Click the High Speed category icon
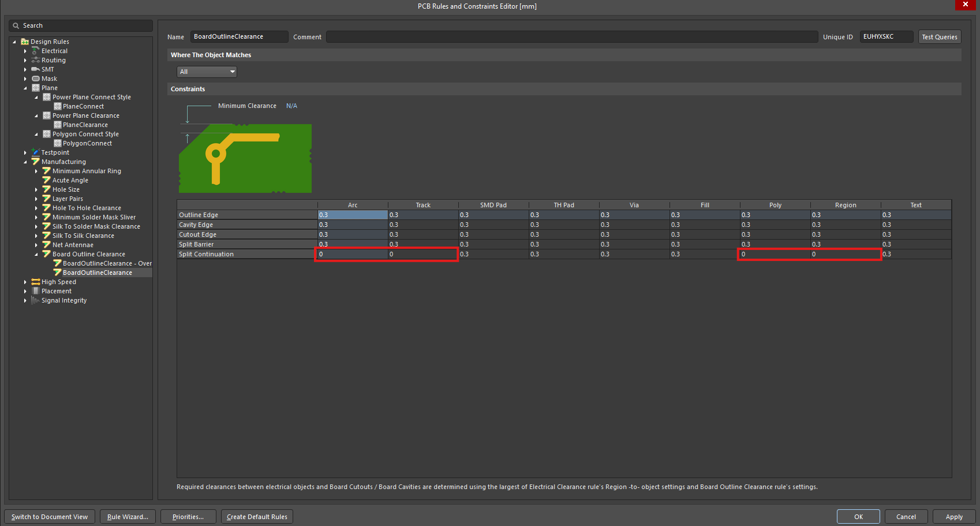980x526 pixels. coord(36,282)
